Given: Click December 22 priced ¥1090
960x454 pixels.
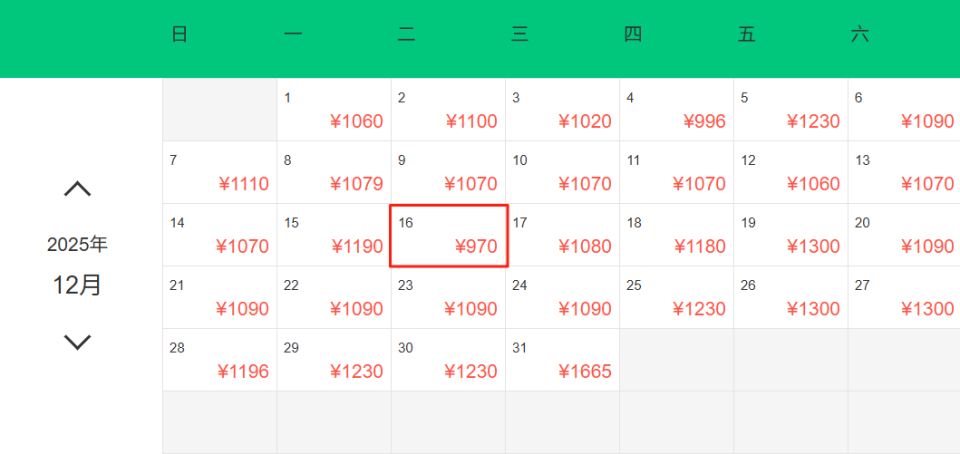Looking at the screenshot, I should [x=334, y=298].
